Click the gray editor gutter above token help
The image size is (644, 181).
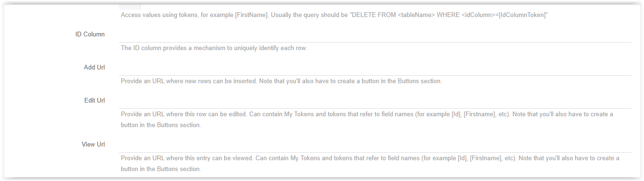(129, 7)
